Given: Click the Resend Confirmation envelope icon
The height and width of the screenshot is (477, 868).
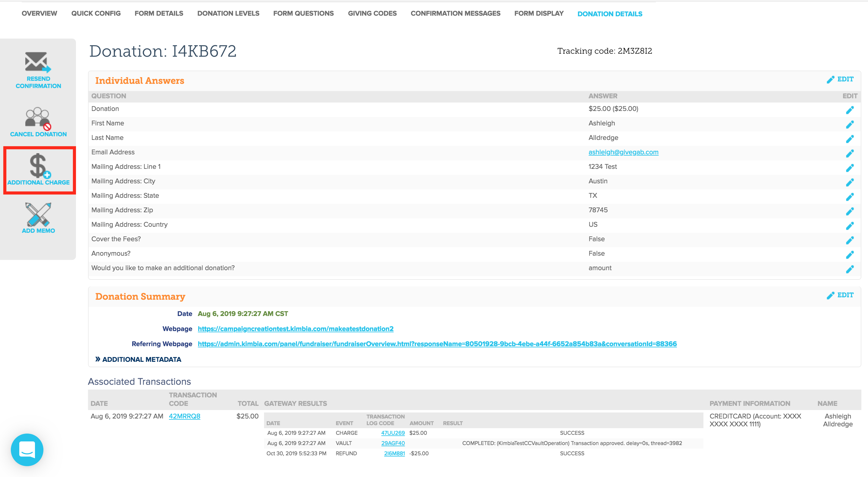Looking at the screenshot, I should [x=38, y=62].
